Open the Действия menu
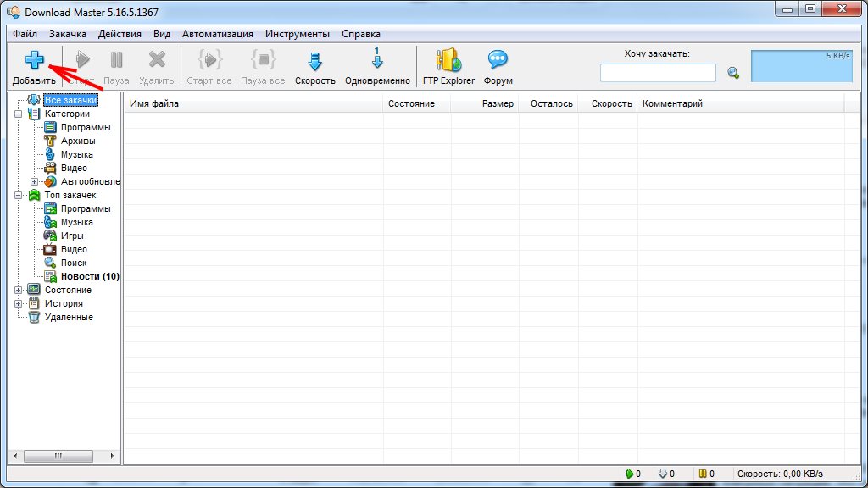This screenshot has width=868, height=488. click(120, 34)
